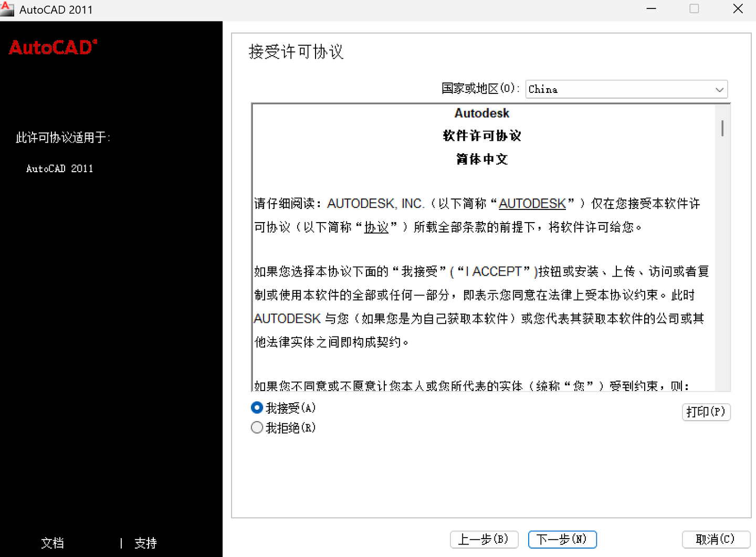756x557 pixels.
Task: Expand the China region combo box arrow
Action: tap(719, 89)
